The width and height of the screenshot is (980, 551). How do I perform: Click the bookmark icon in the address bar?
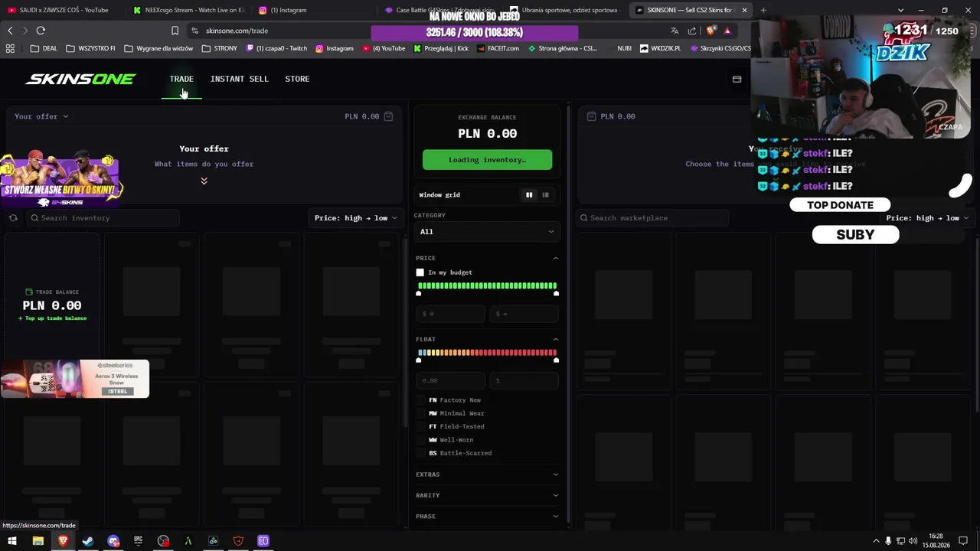click(175, 31)
